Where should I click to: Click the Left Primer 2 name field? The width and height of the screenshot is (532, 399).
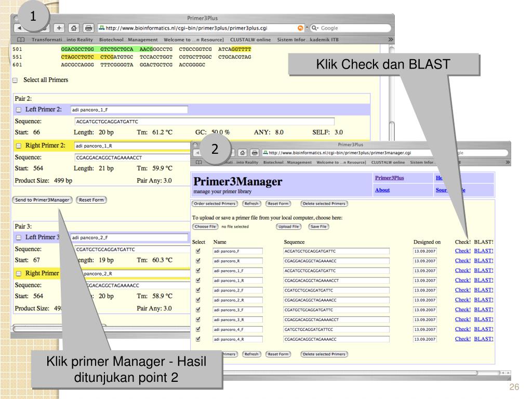(x=129, y=110)
